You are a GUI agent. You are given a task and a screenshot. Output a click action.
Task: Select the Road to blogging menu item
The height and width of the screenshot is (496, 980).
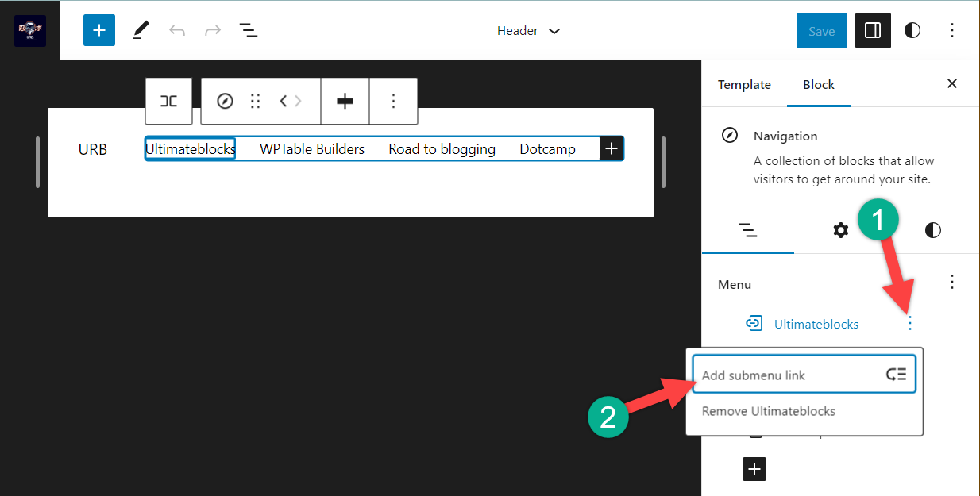click(442, 149)
